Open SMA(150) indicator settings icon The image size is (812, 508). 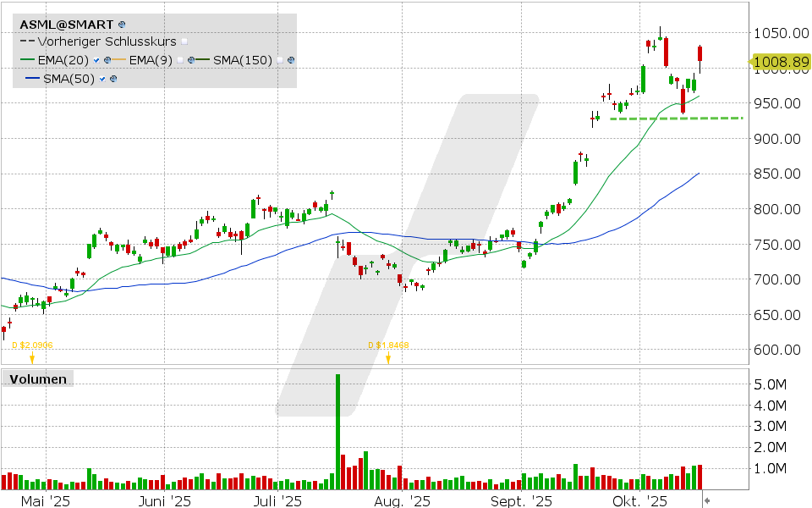tap(291, 60)
